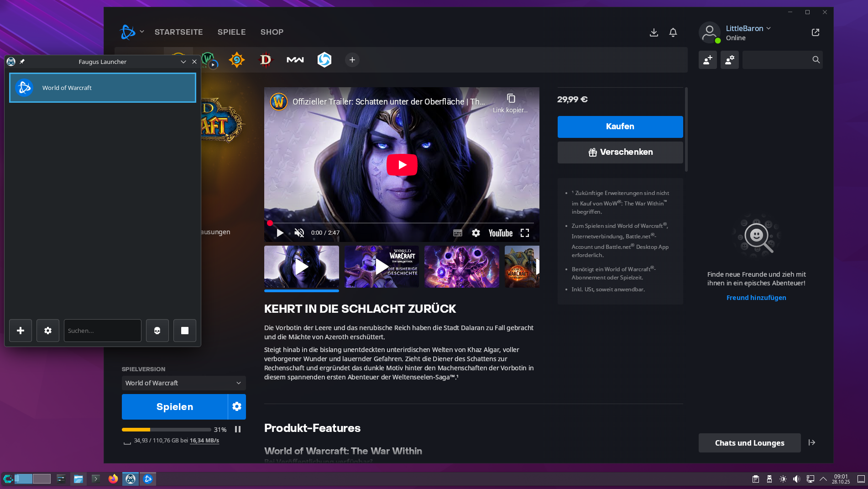Select the Modern Warfare game icon
Viewport: 868px width, 489px height.
click(295, 60)
